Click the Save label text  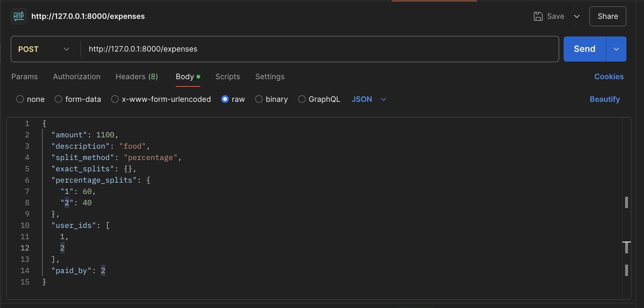point(555,16)
